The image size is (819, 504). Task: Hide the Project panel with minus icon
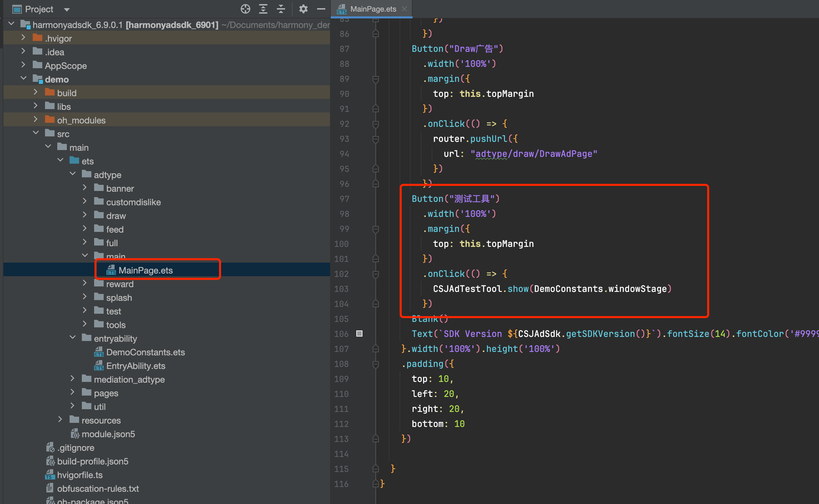(x=321, y=9)
